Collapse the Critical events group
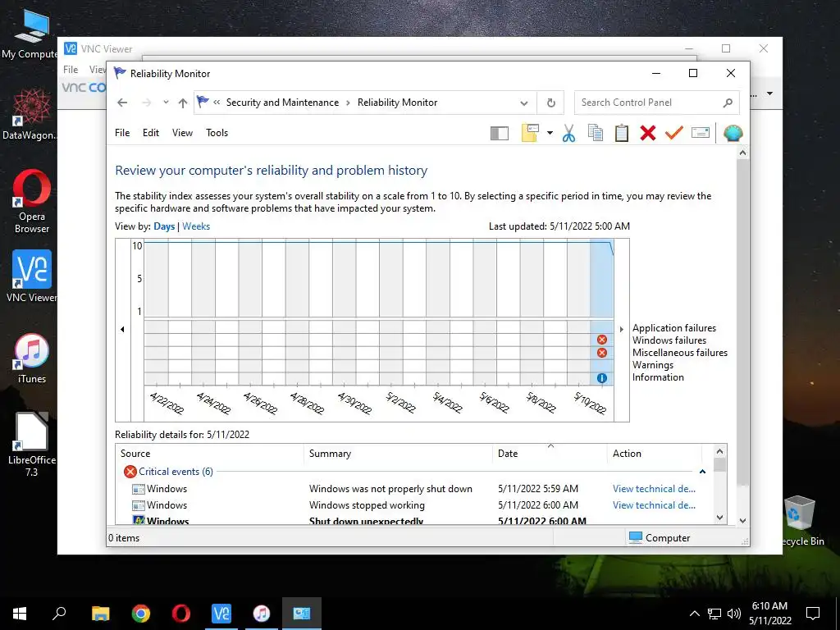Image resolution: width=840 pixels, height=630 pixels. [702, 472]
